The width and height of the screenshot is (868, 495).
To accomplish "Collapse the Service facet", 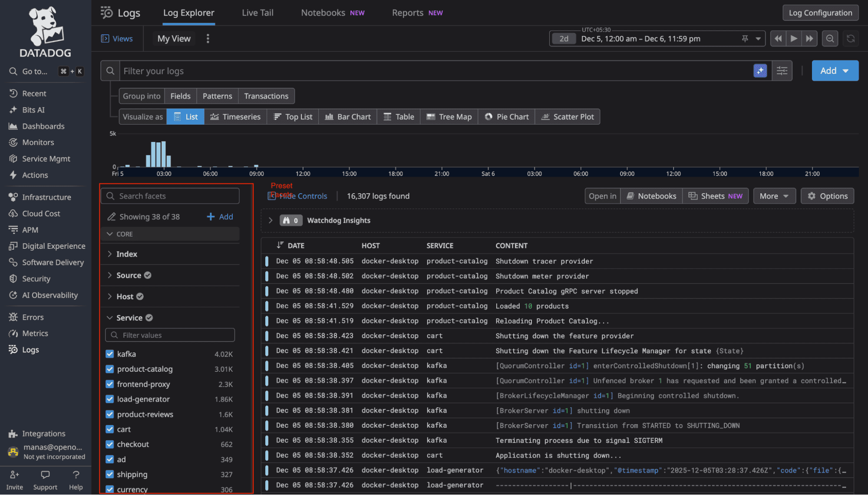I will (x=109, y=317).
